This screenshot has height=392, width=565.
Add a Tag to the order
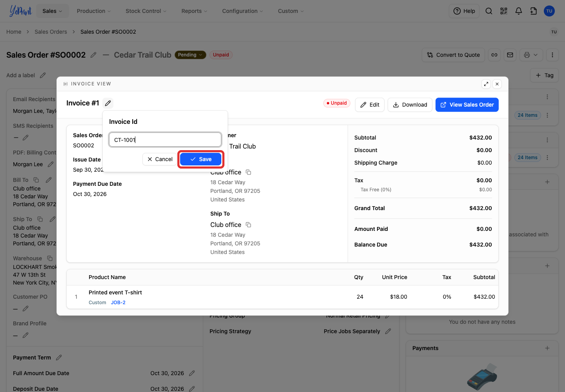(x=545, y=75)
